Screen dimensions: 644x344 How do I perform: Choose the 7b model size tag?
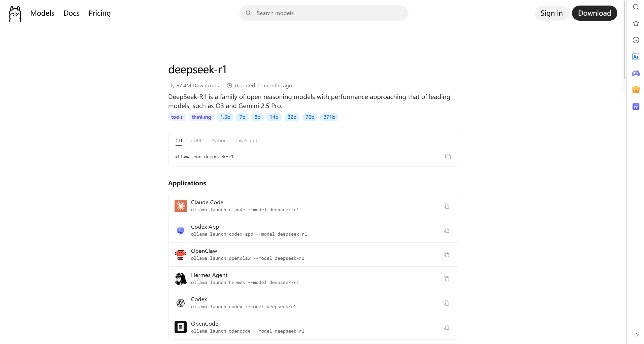[x=242, y=117]
